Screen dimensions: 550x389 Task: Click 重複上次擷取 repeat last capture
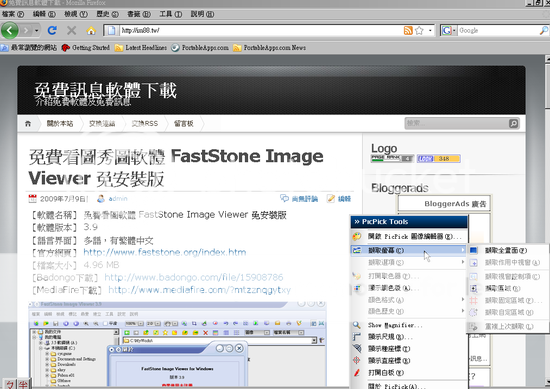click(508, 327)
